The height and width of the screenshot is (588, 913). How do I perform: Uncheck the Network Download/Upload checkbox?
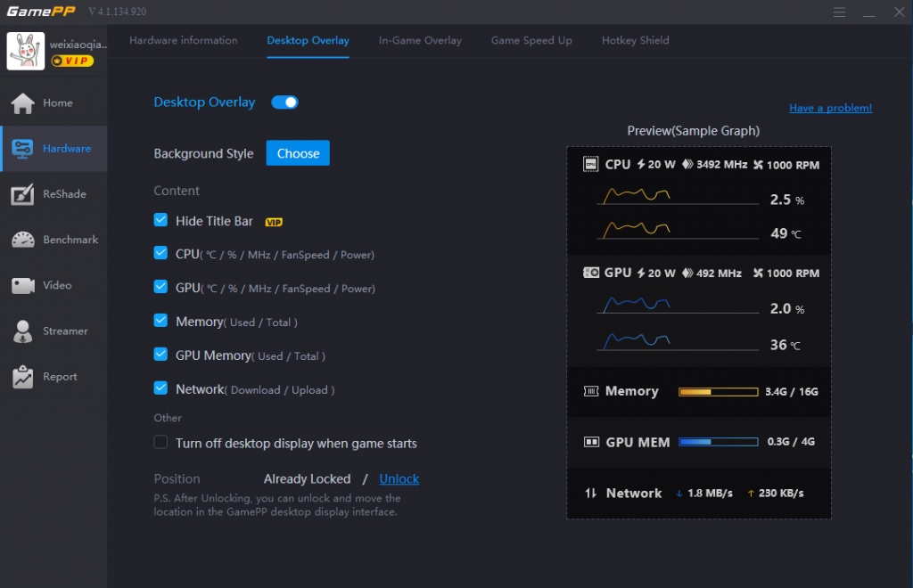point(160,388)
